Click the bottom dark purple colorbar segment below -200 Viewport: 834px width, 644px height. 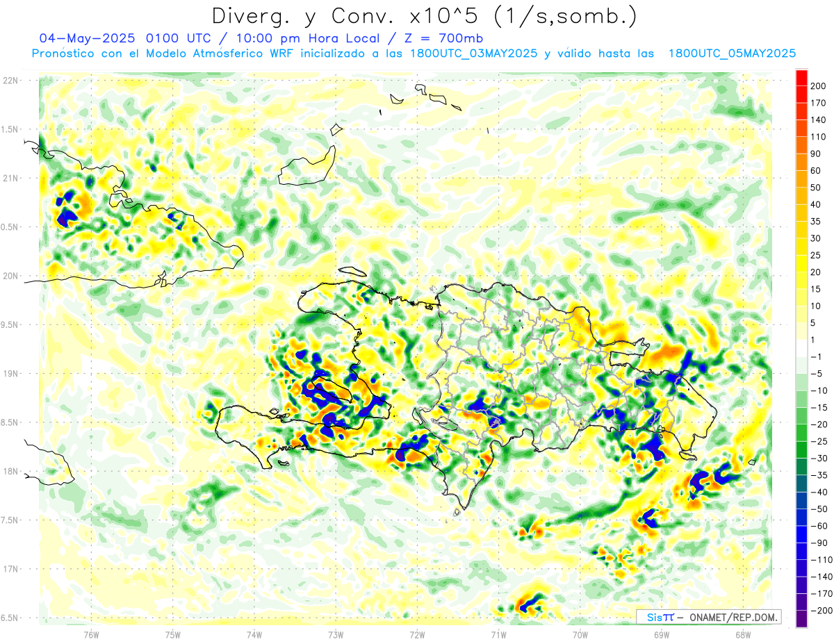(x=801, y=620)
